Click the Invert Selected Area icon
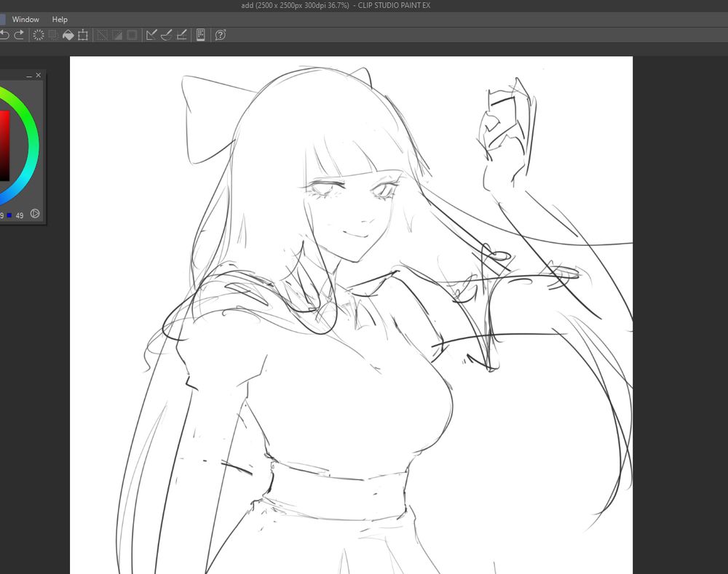The image size is (728, 574). coord(117,35)
